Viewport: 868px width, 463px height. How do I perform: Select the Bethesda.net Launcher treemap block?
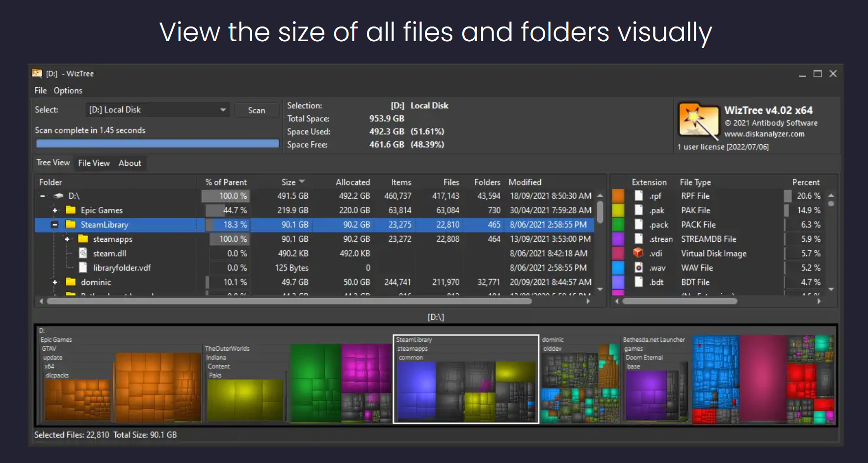point(656,380)
